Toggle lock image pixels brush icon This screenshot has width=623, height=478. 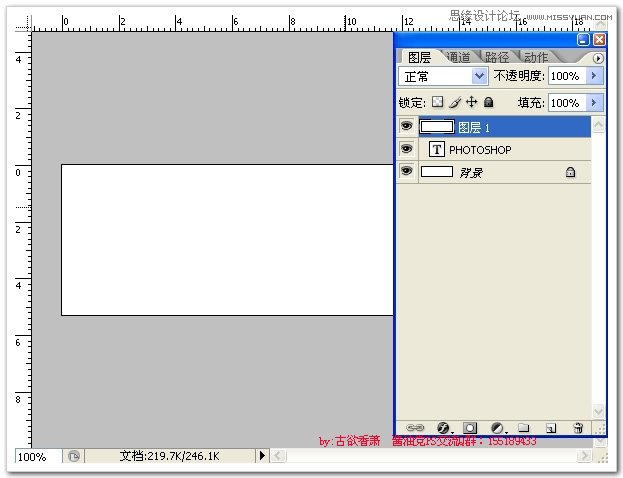(x=455, y=102)
